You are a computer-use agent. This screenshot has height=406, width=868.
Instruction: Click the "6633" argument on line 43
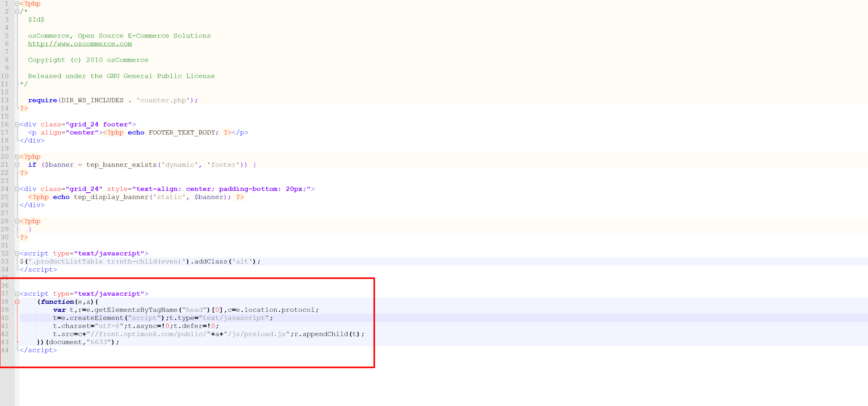[x=99, y=342]
